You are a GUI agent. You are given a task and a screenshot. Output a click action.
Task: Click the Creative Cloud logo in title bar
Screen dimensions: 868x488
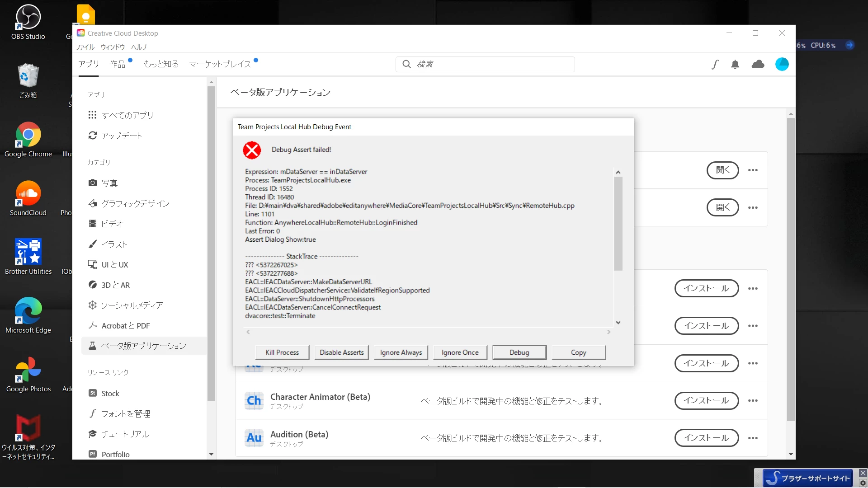click(x=81, y=33)
